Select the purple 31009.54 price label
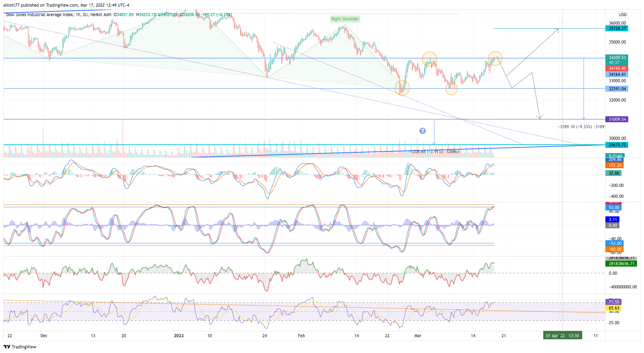Image resolution: width=644 pixels, height=353 pixels. (617, 119)
